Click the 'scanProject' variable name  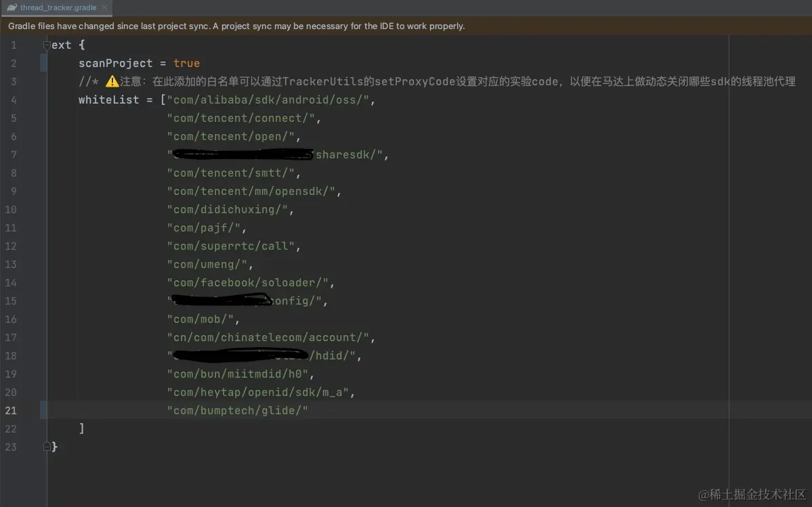116,63
